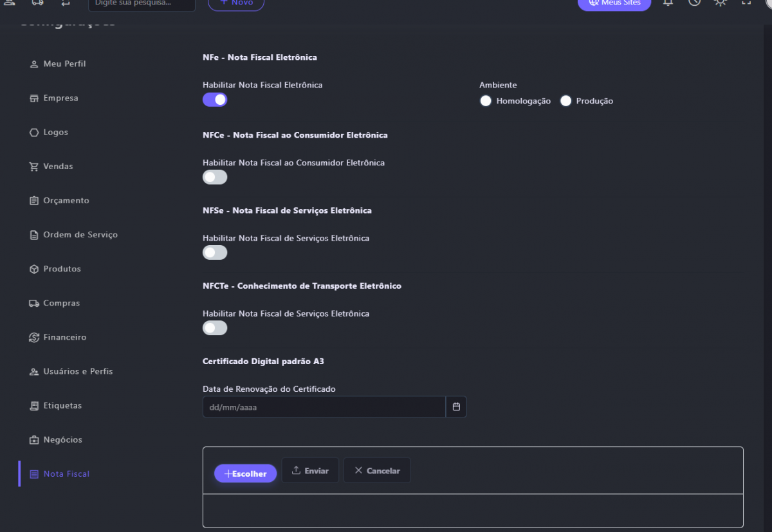Enable Nota Fiscal ao Consumidor Eletrônica switch

pyautogui.click(x=215, y=178)
